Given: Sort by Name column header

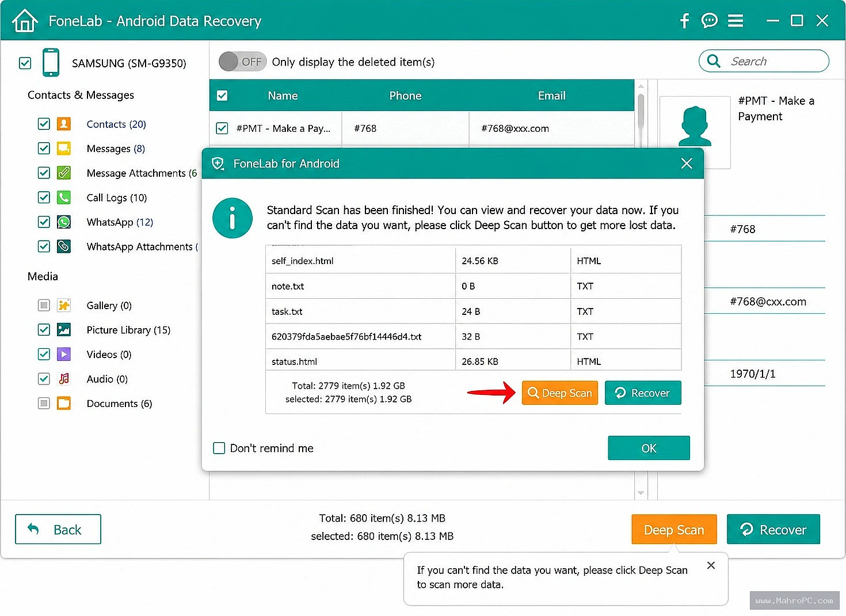Looking at the screenshot, I should point(283,96).
